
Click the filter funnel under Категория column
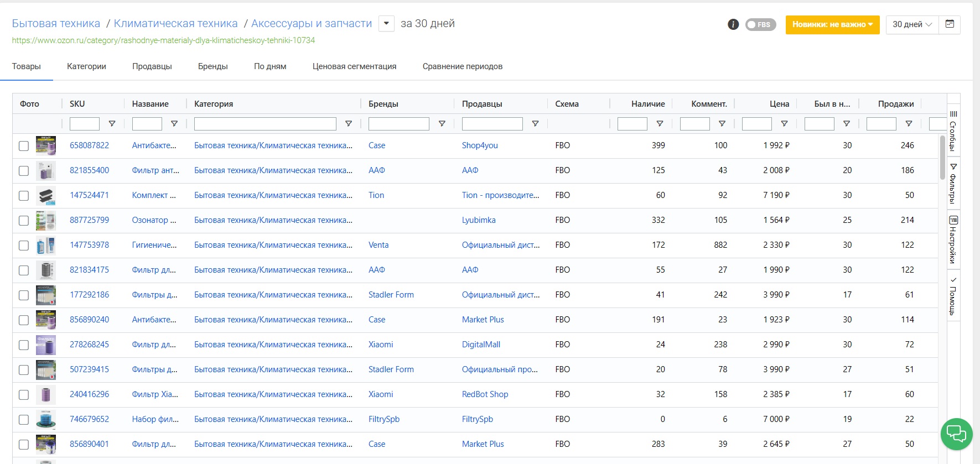tap(349, 124)
